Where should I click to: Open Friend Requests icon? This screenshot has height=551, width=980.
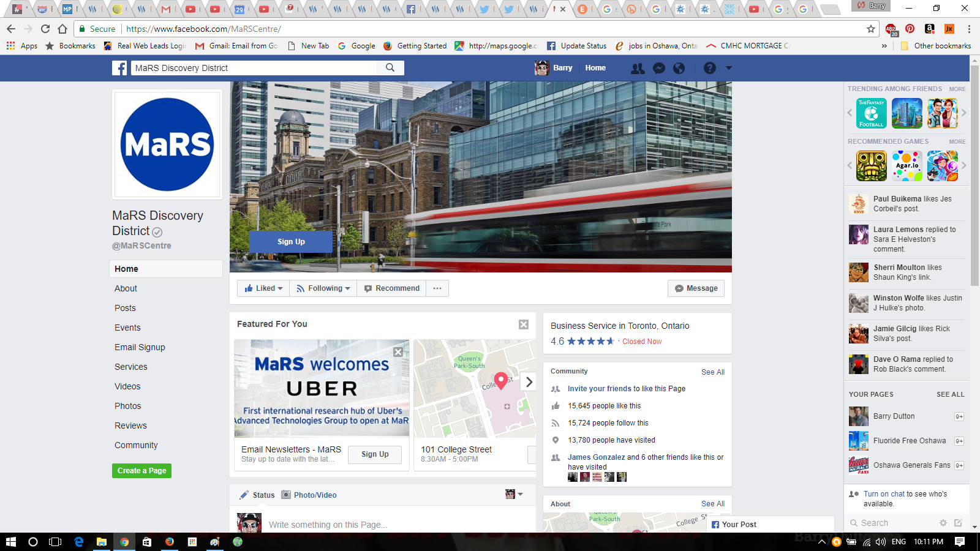coord(638,69)
